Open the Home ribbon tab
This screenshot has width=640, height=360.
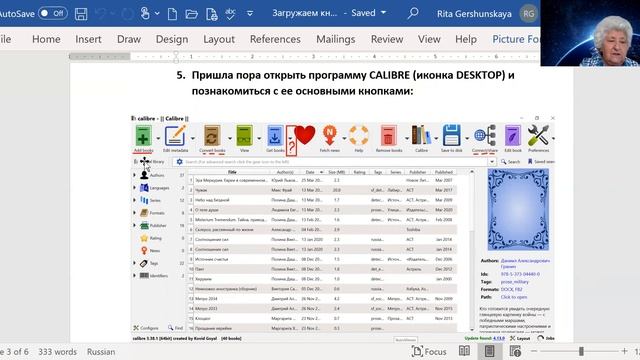click(46, 39)
